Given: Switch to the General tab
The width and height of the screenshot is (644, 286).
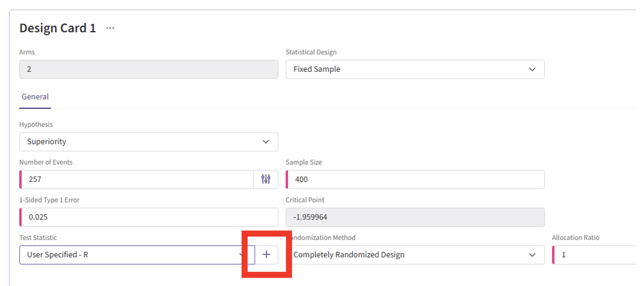Looking at the screenshot, I should [x=35, y=97].
